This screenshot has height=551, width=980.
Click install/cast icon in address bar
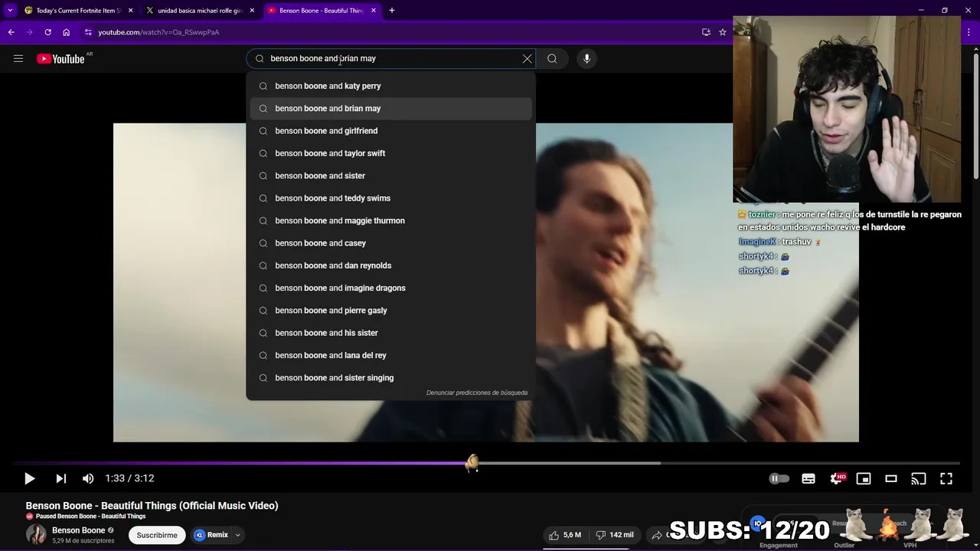point(706,32)
